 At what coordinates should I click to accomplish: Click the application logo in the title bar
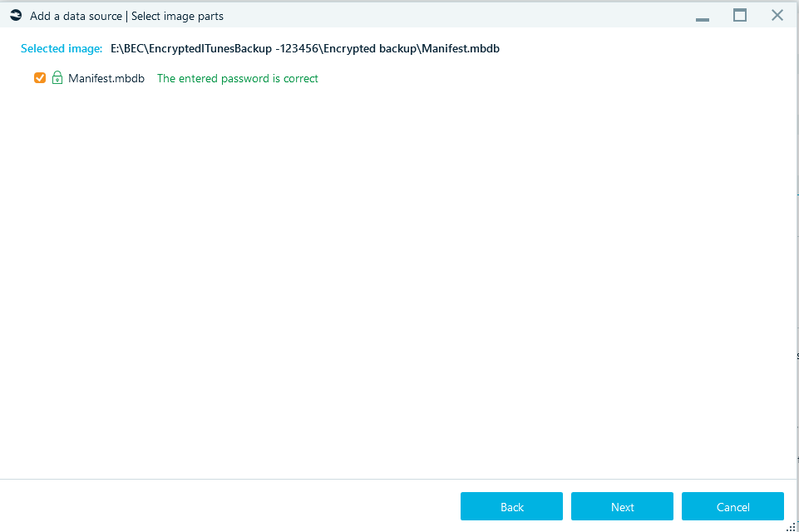(x=16, y=15)
